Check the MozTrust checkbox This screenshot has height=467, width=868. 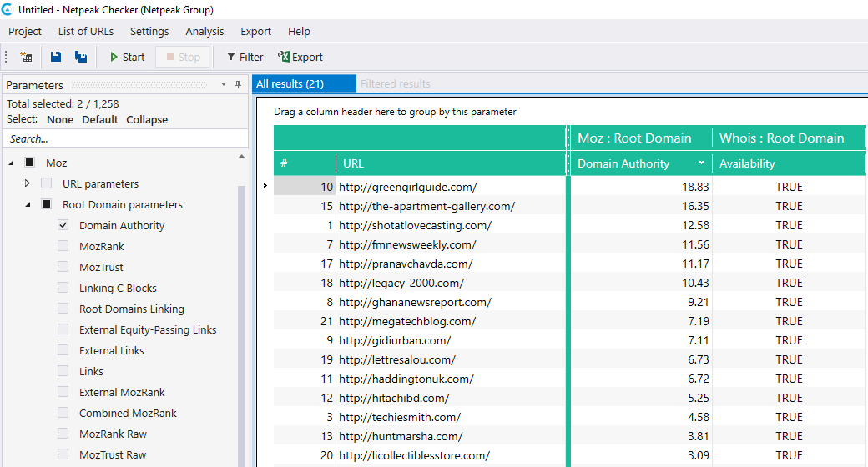(x=63, y=267)
